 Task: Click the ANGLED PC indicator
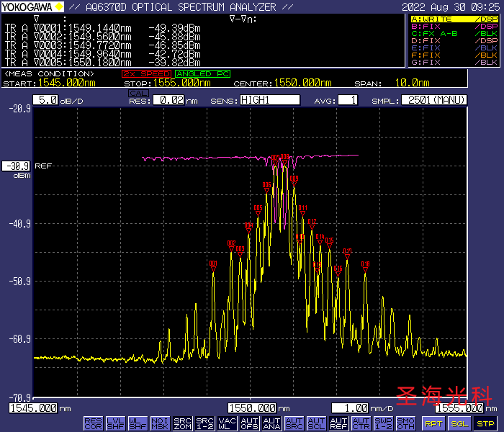click(203, 74)
